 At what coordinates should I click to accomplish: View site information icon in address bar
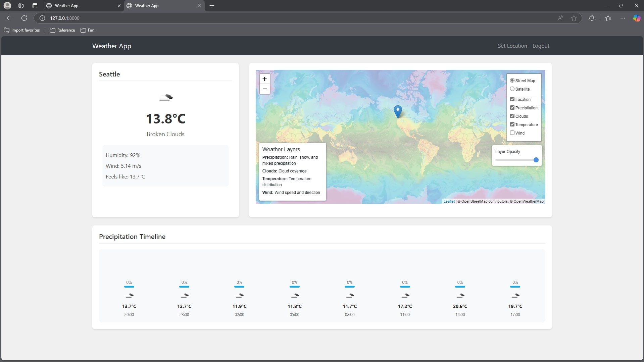click(42, 18)
